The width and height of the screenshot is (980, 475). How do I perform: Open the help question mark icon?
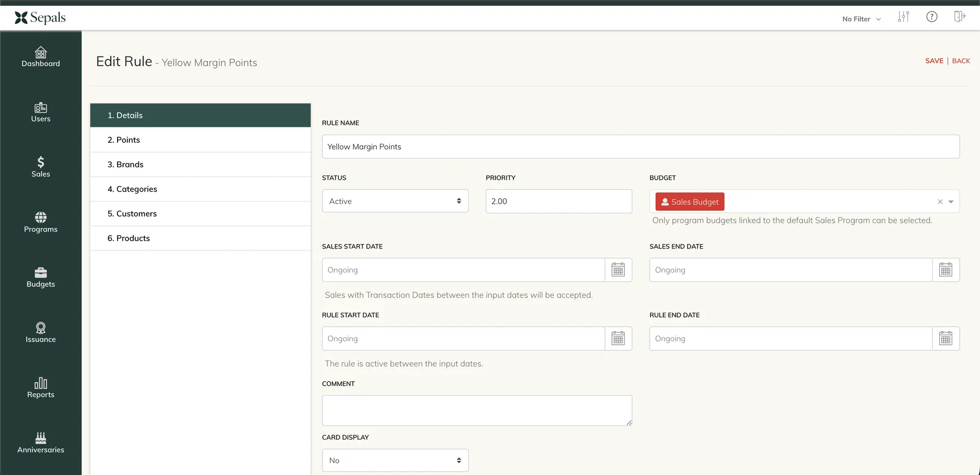[x=932, y=17]
